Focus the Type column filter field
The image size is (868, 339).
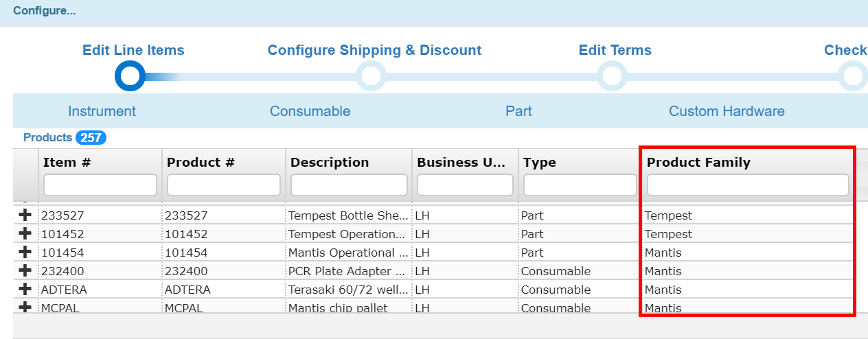580,185
